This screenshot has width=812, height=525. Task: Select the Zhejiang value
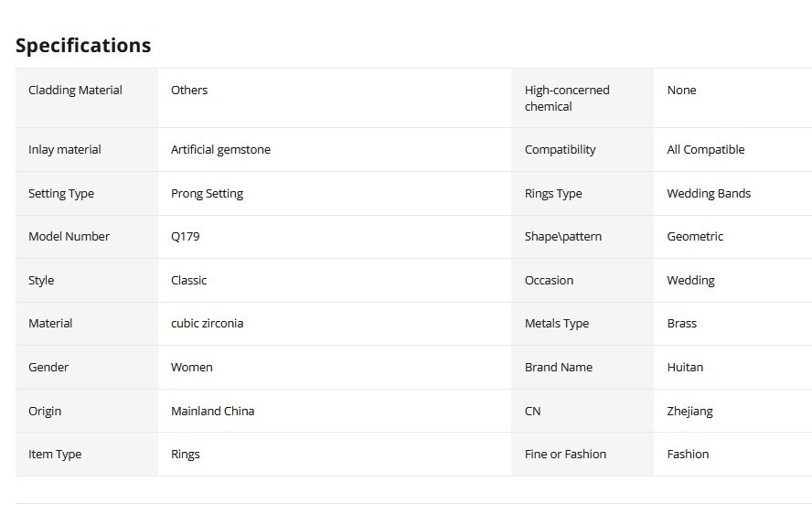(x=689, y=411)
